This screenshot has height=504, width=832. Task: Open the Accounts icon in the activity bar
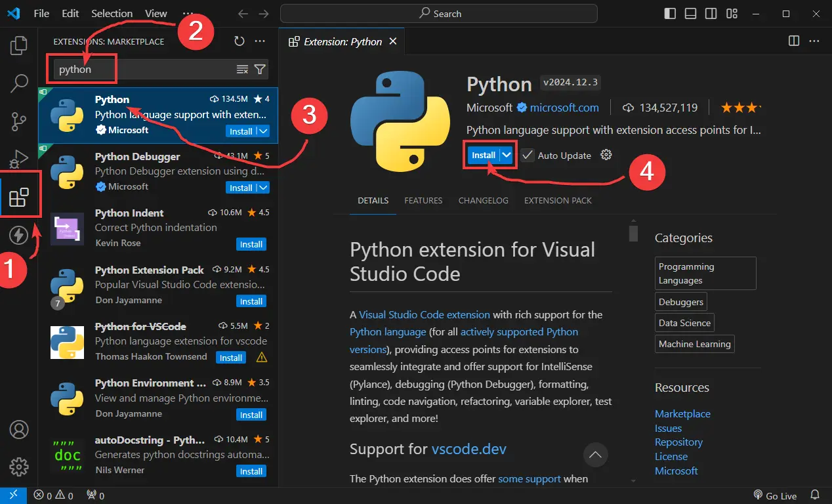click(18, 430)
